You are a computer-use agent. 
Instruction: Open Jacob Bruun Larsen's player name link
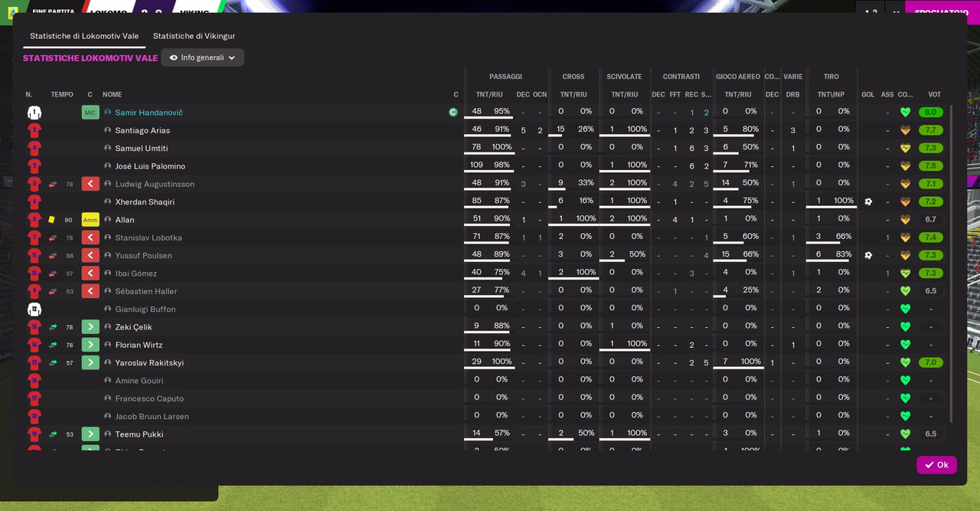[x=152, y=417]
